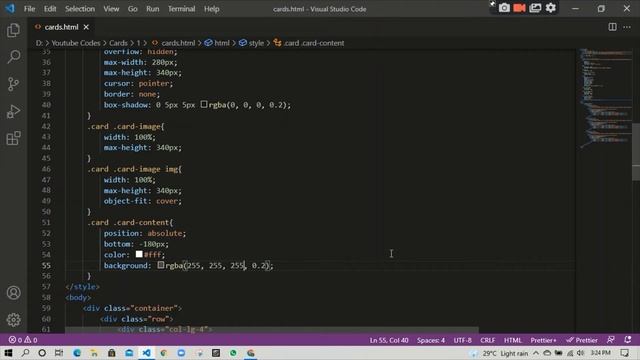Open the Manage gear in activity bar

pos(13,320)
